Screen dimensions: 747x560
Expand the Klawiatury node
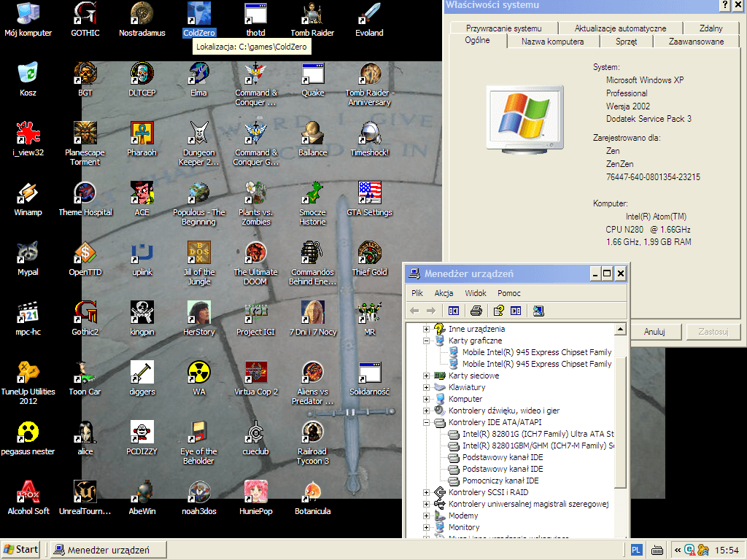426,388
